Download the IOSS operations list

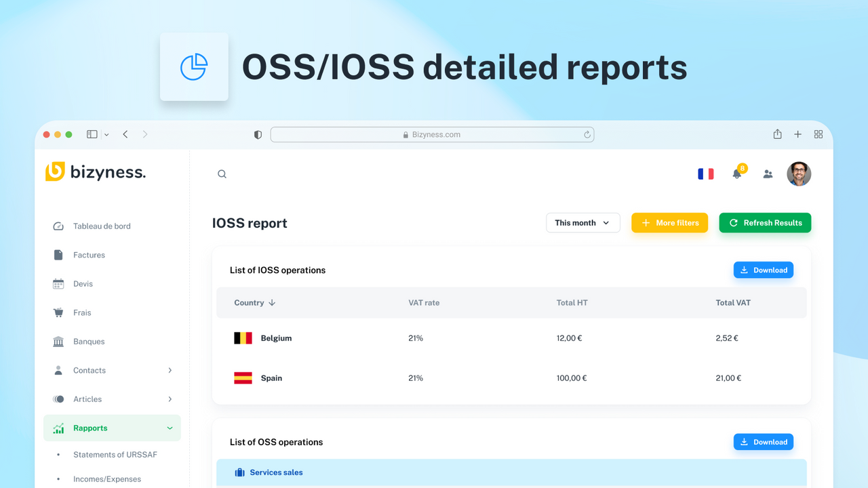[x=763, y=269]
